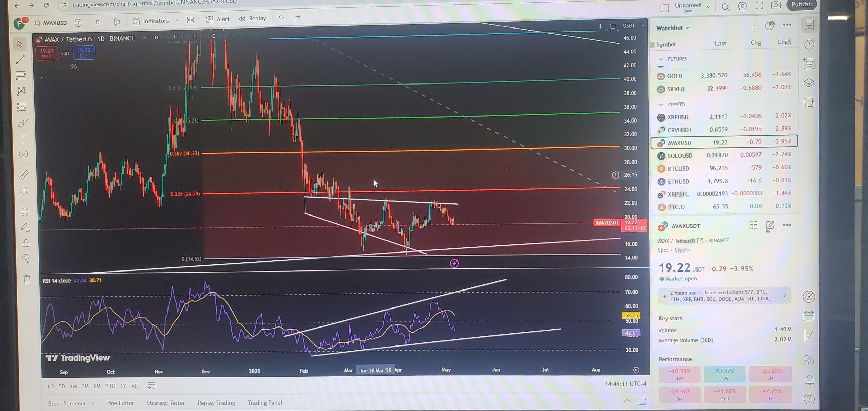Toggle indicator legend visibility eye icon
868x411 pixels.
74,67
